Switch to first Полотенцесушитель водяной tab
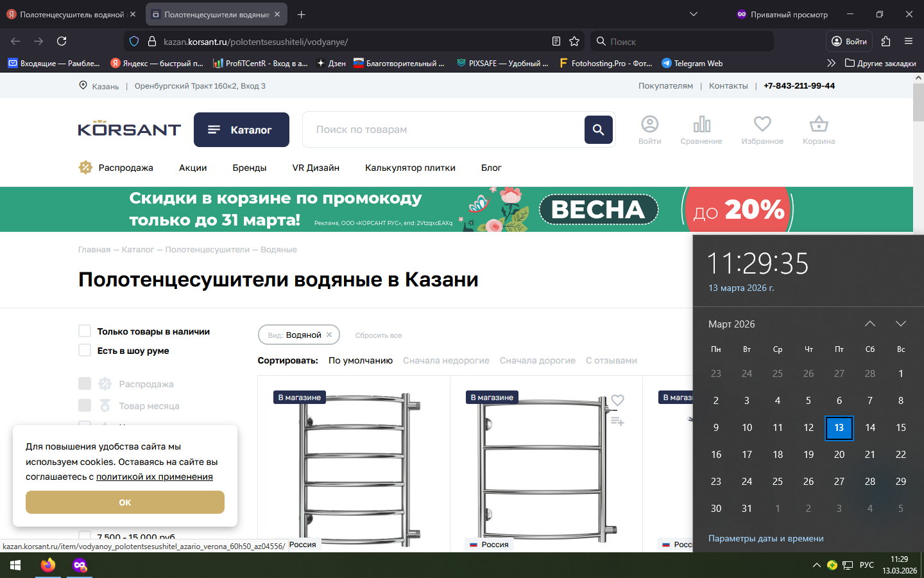The height and width of the screenshot is (578, 924). coord(71,14)
